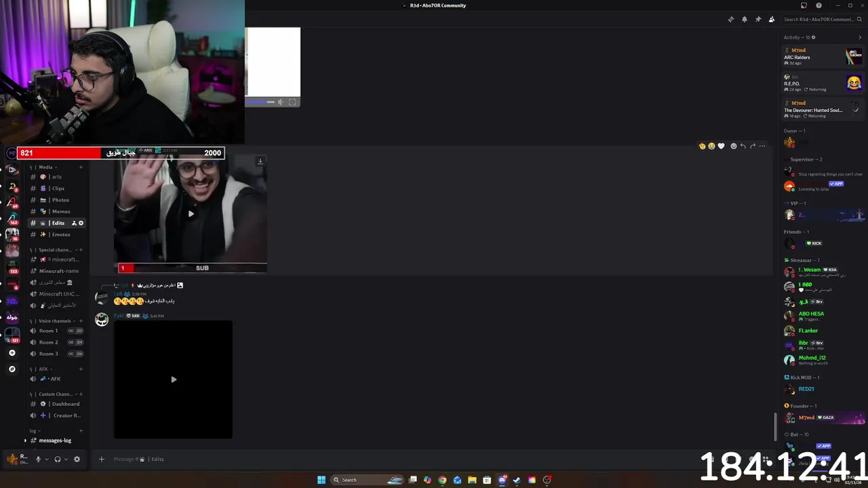Create channel in Voice channels category

pyautogui.click(x=81, y=321)
